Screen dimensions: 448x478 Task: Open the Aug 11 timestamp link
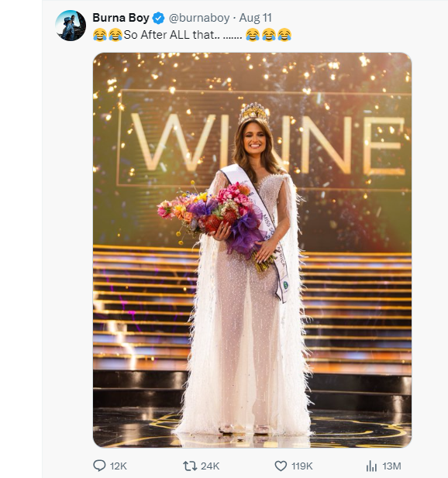point(255,18)
